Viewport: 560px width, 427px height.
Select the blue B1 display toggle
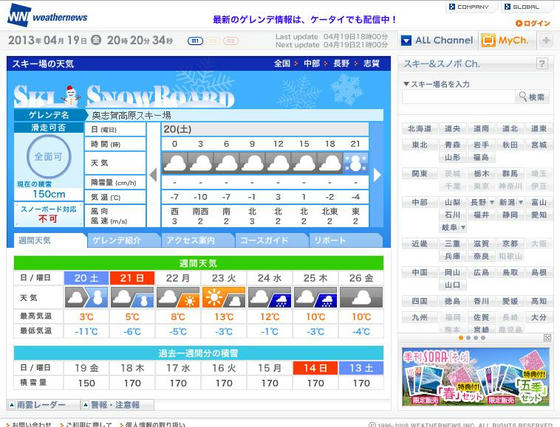click(x=195, y=41)
